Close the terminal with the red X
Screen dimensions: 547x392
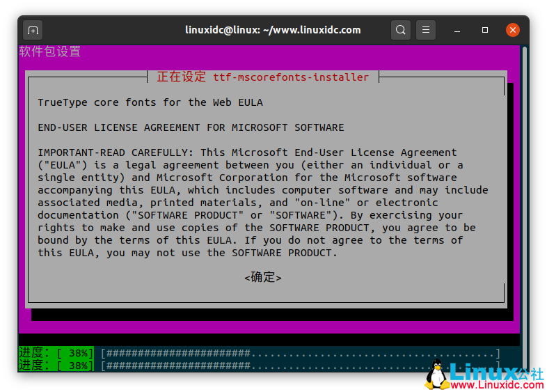512,30
